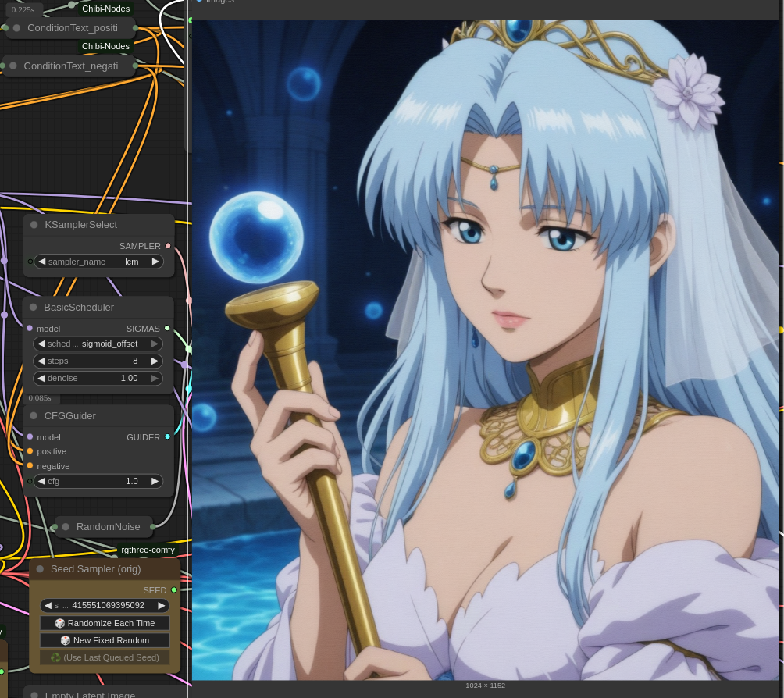This screenshot has width=784, height=698.
Task: Increase steps value with right arrow
Action: tap(155, 361)
